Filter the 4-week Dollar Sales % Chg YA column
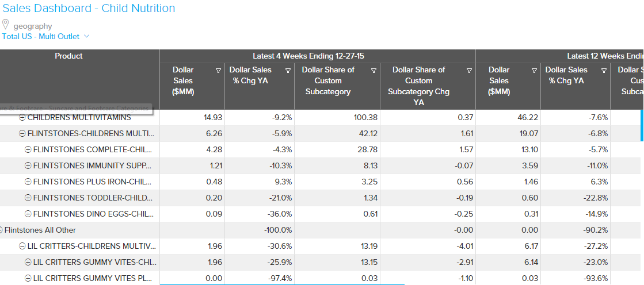 click(x=287, y=71)
